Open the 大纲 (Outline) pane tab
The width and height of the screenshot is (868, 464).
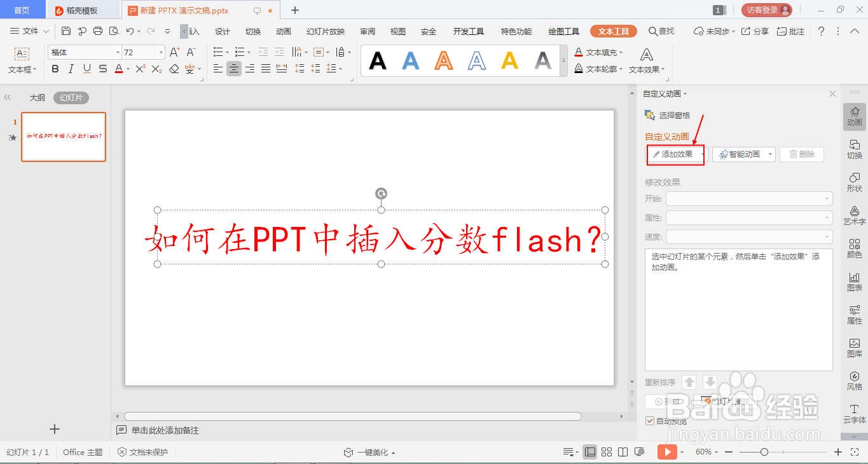click(37, 97)
